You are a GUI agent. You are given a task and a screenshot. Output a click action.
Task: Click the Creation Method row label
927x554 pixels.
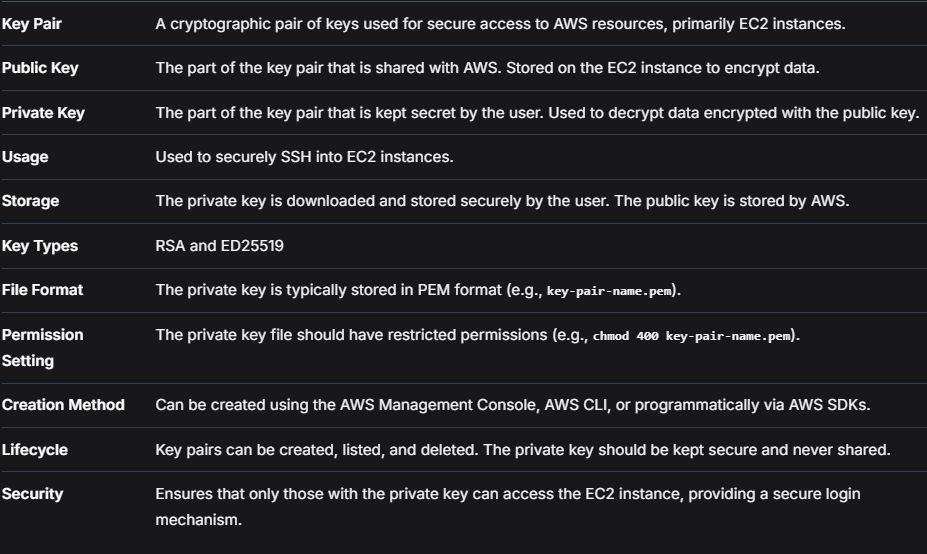coord(63,405)
